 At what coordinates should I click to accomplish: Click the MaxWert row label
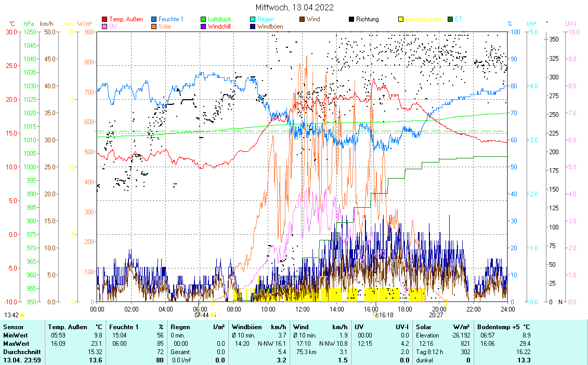pyautogui.click(x=17, y=344)
